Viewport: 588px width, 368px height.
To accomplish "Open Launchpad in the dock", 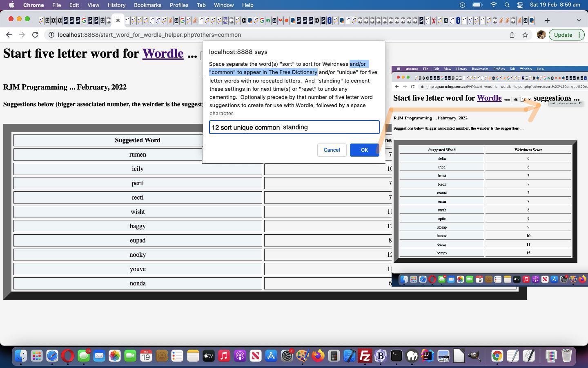I will point(37,356).
